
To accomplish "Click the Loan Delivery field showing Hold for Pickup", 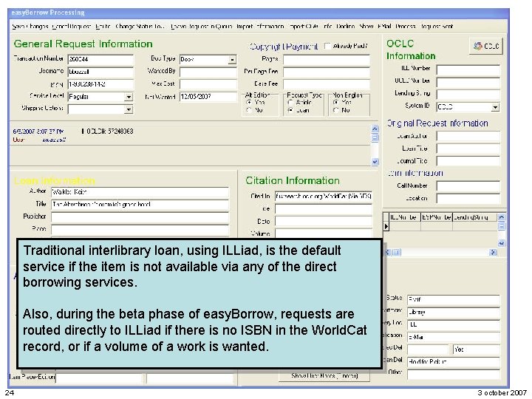I will click(453, 362).
